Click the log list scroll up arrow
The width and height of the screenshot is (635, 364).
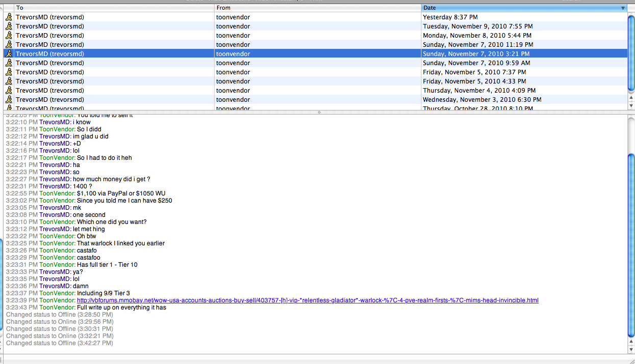click(x=631, y=97)
